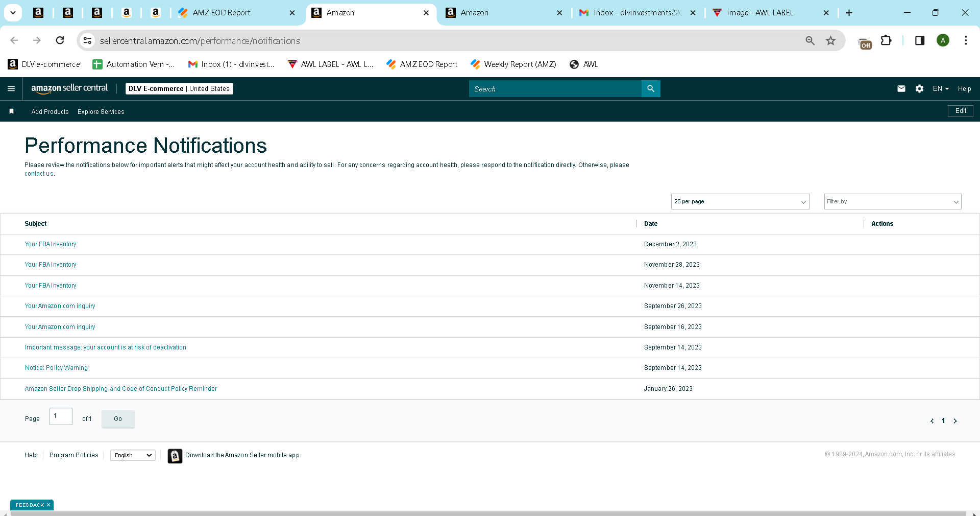
Task: View site information icon in address bar
Action: (x=88, y=40)
